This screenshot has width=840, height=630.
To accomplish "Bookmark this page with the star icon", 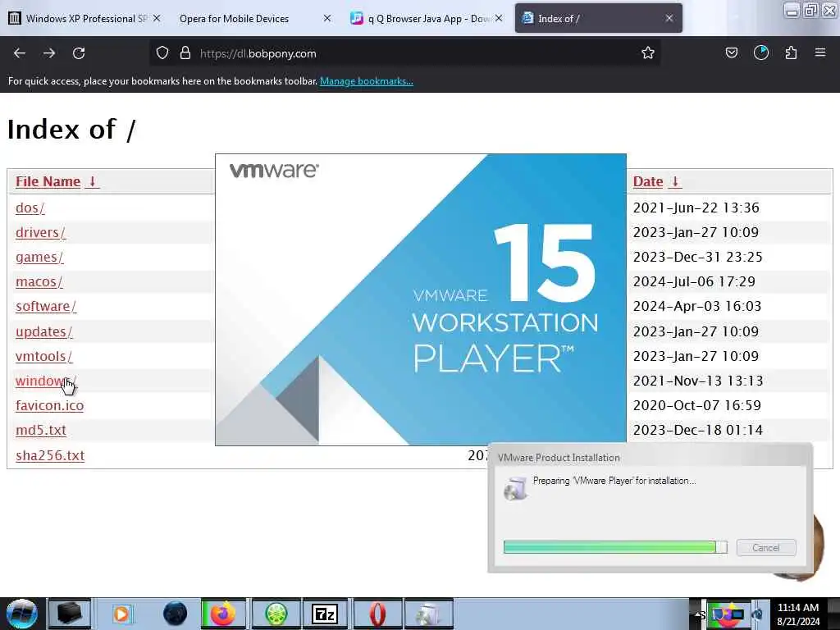I will pos(648,53).
